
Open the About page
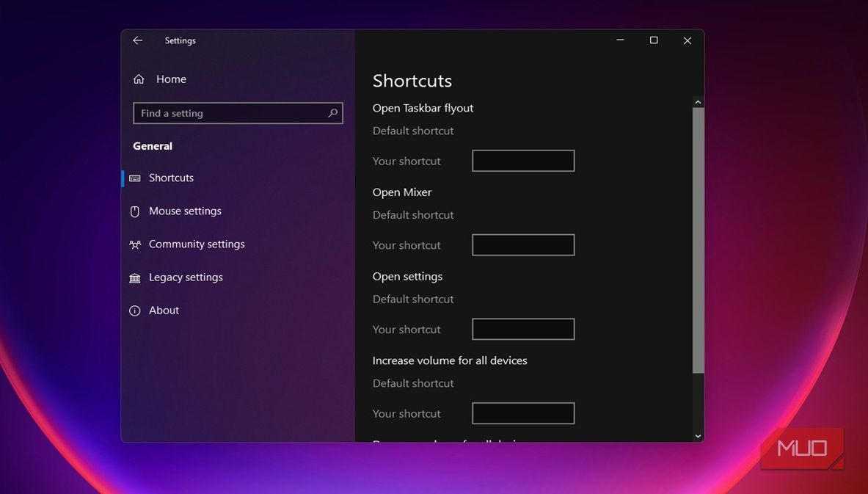[x=164, y=310]
